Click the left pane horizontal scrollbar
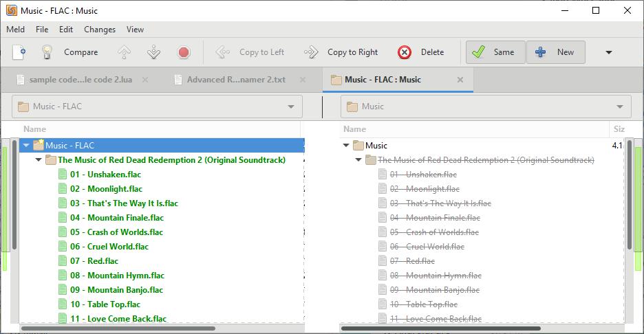Screen dimensions: 644x334 coord(118,329)
